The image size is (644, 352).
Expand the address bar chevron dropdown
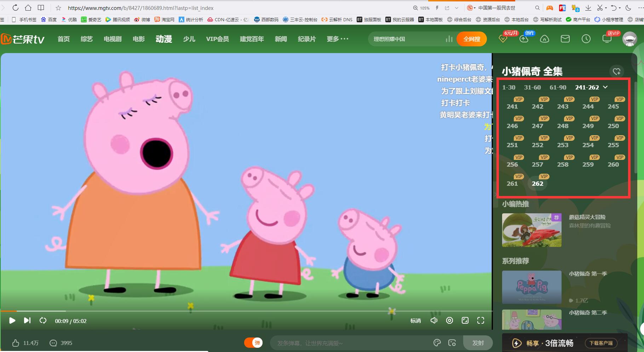pyautogui.click(x=456, y=8)
